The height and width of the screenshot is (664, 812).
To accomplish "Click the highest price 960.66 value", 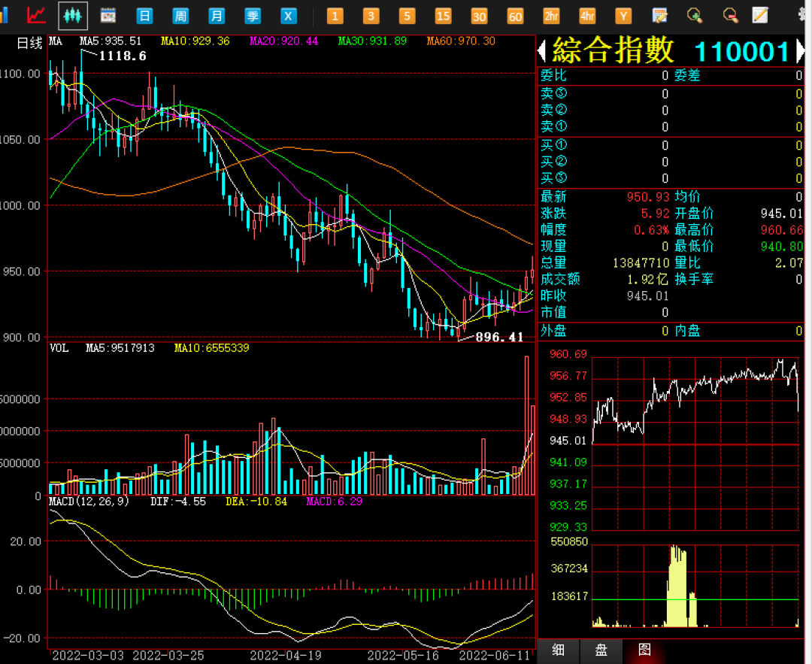I will tap(781, 230).
